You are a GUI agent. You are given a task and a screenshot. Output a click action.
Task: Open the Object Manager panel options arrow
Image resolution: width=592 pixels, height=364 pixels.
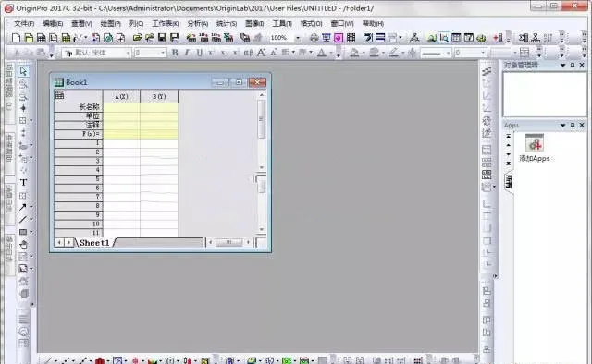(563, 65)
